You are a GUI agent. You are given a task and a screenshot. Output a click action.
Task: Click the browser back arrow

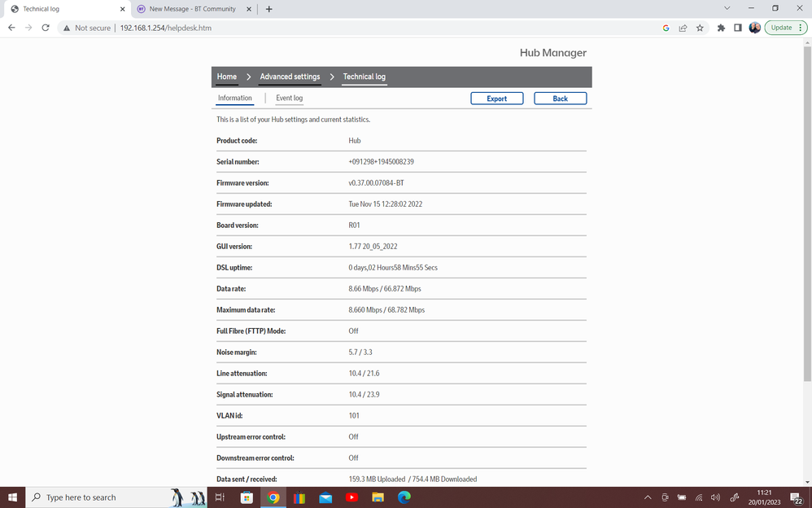(x=11, y=28)
